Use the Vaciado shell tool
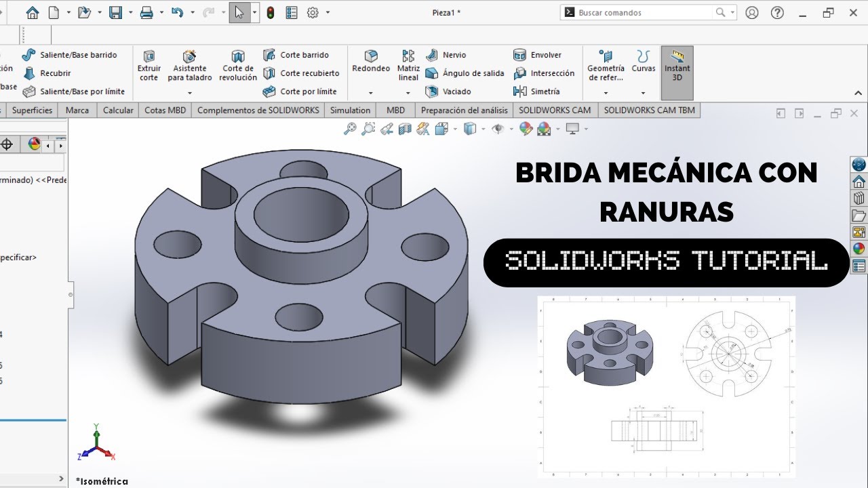 pos(448,91)
